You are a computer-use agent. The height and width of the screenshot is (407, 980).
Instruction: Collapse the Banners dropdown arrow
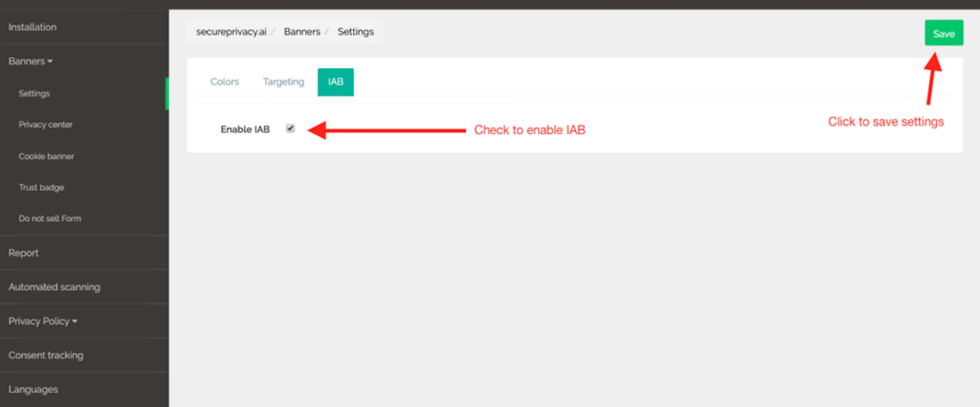[51, 61]
